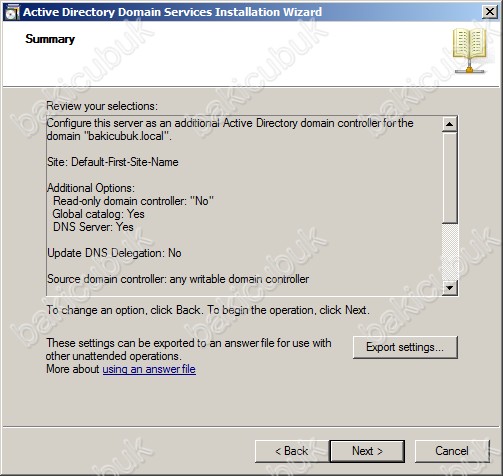This screenshot has height=476, width=503.
Task: Click the Global catalog: Yes line
Action: 98,214
